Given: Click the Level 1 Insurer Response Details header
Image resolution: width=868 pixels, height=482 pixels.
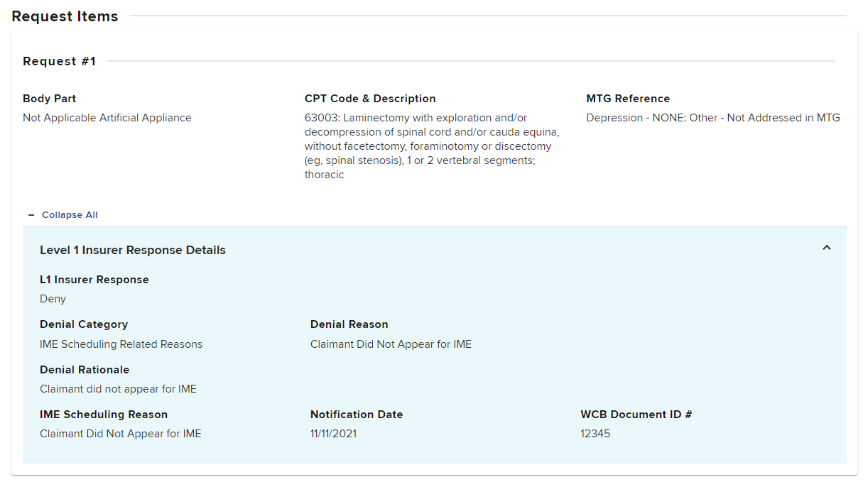Looking at the screenshot, I should [x=133, y=250].
